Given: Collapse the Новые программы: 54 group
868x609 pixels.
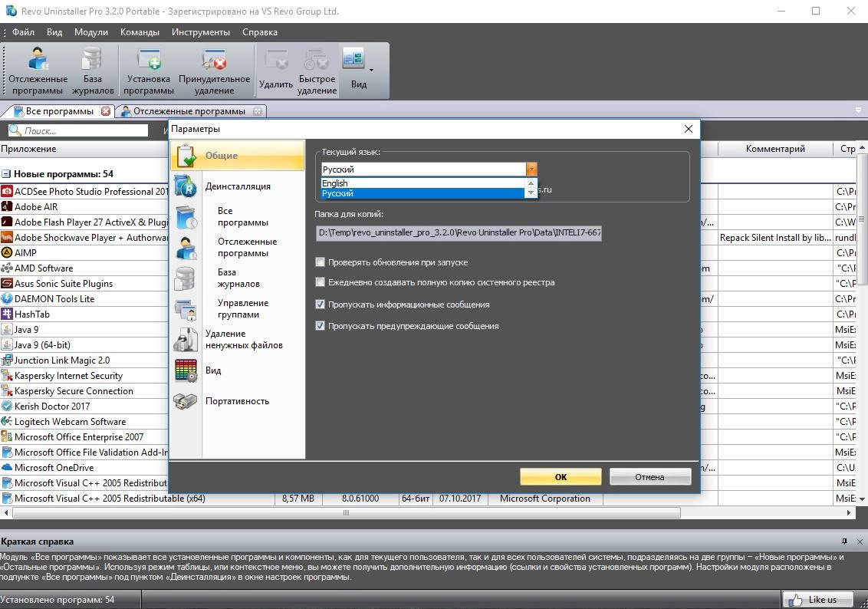Looking at the screenshot, I should click(6, 174).
